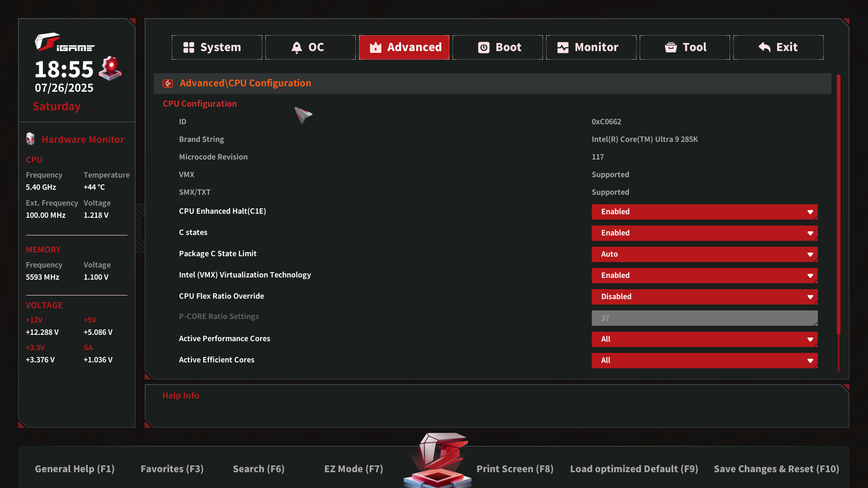Click the red gear badge beside clock
Image resolution: width=868 pixels, height=488 pixels.
pos(110,68)
